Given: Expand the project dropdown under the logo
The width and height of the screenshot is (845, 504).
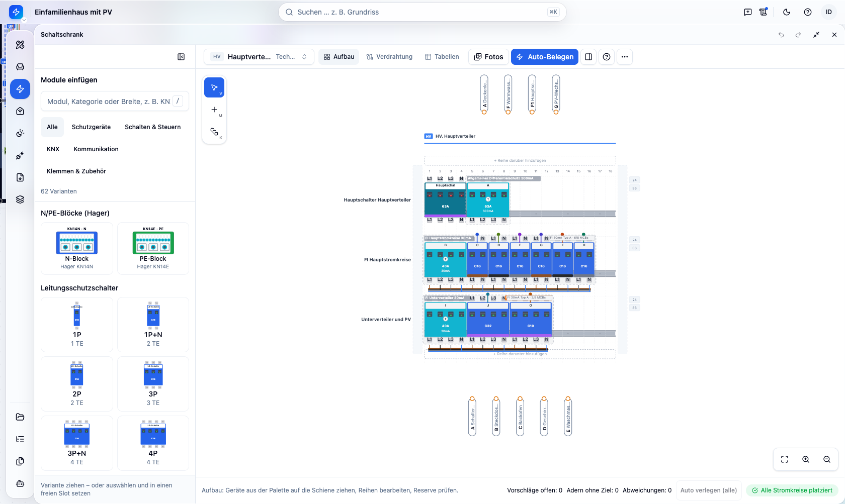Looking at the screenshot, I should click(24, 20).
